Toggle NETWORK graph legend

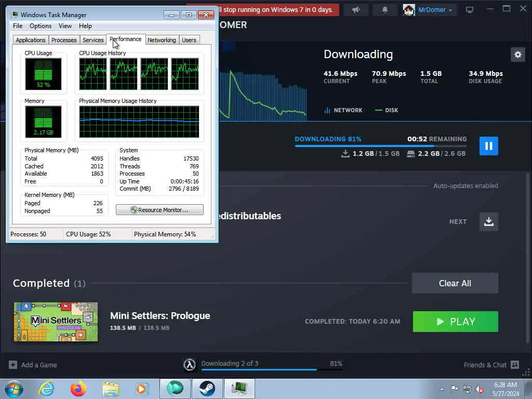click(x=343, y=110)
